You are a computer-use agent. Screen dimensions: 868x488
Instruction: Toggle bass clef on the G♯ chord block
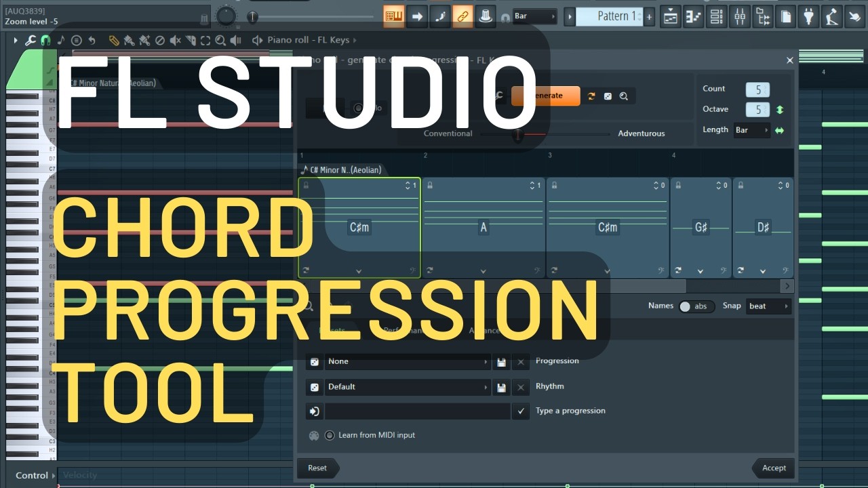(x=724, y=270)
